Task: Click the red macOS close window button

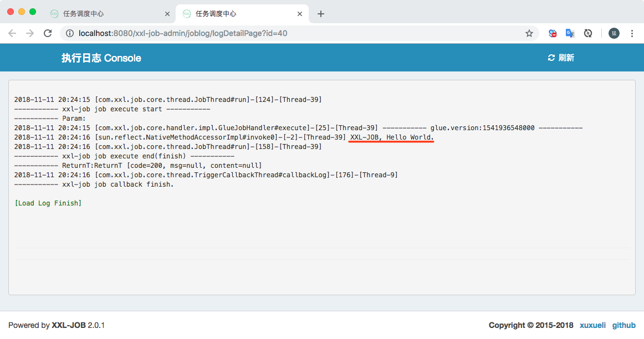Action: coord(11,12)
